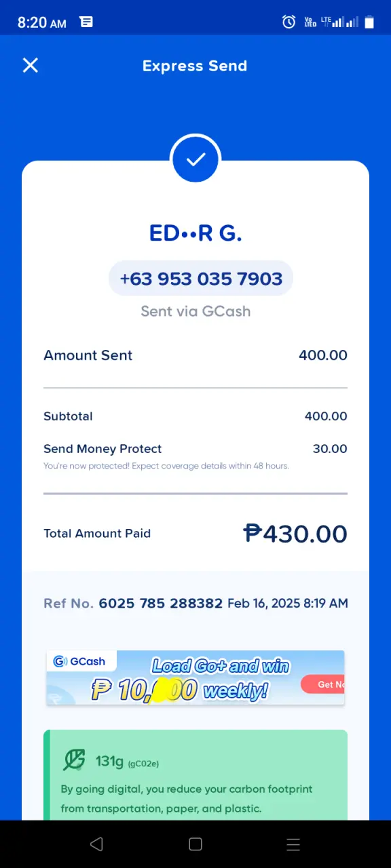Open recent apps with the menu lines button

(293, 844)
